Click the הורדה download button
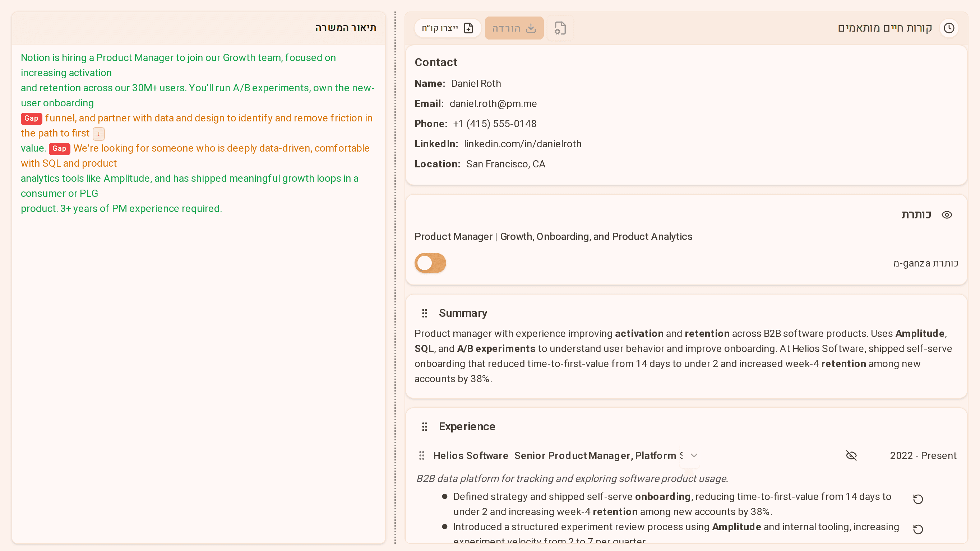 click(x=514, y=28)
